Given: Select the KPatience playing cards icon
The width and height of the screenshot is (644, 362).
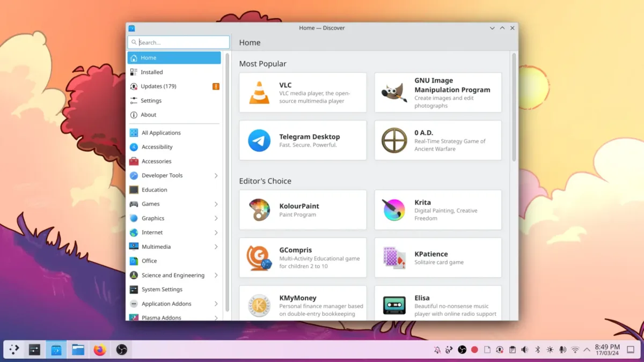Looking at the screenshot, I should pos(394,257).
